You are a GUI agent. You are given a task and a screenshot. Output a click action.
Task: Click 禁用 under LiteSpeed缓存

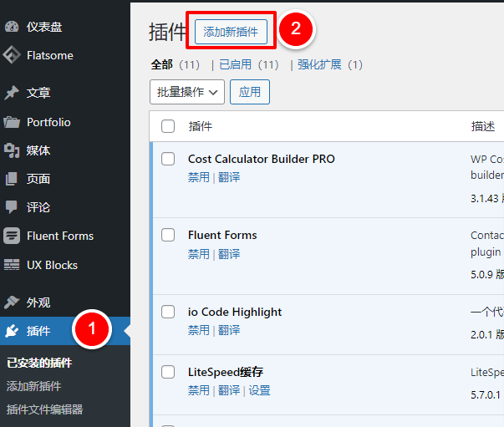(x=199, y=390)
